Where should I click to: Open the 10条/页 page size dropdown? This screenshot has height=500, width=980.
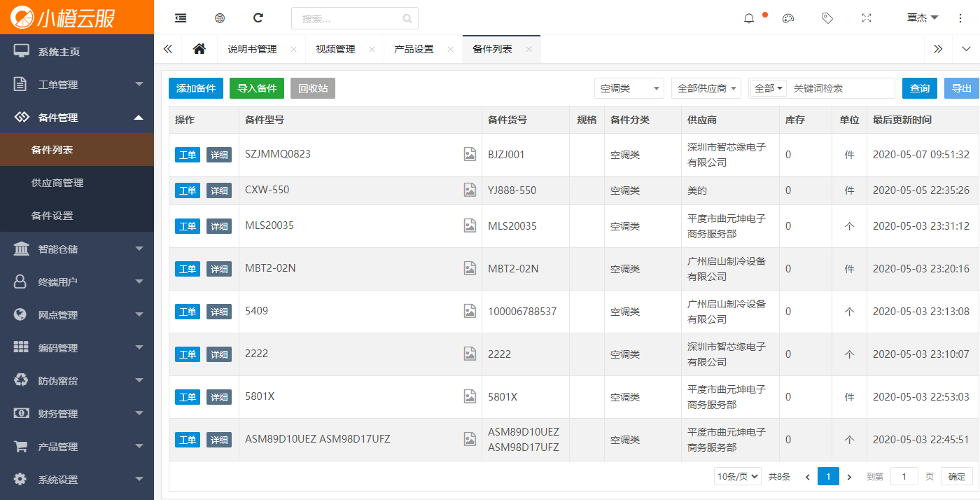[x=738, y=477]
